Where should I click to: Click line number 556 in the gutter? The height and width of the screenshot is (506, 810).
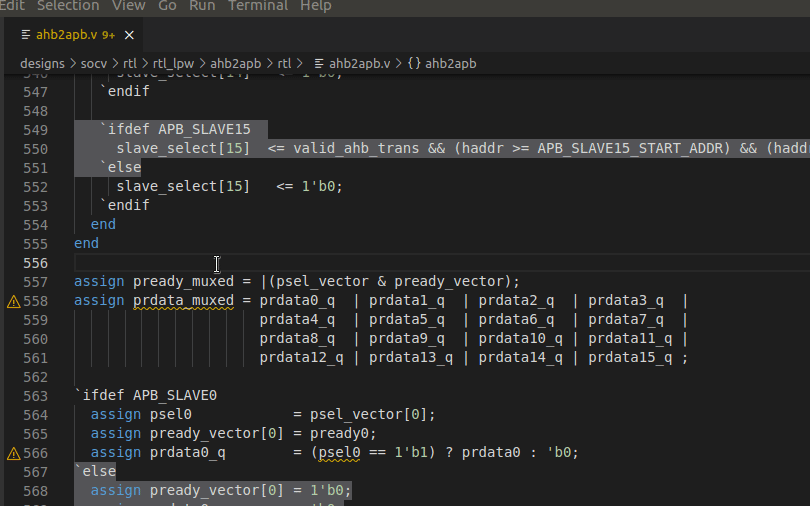tap(36, 263)
